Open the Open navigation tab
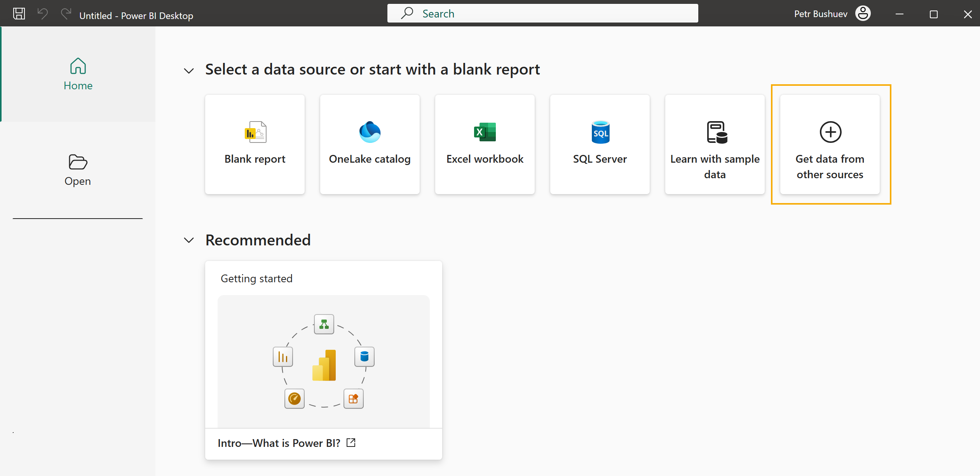Image resolution: width=980 pixels, height=476 pixels. pos(78,170)
